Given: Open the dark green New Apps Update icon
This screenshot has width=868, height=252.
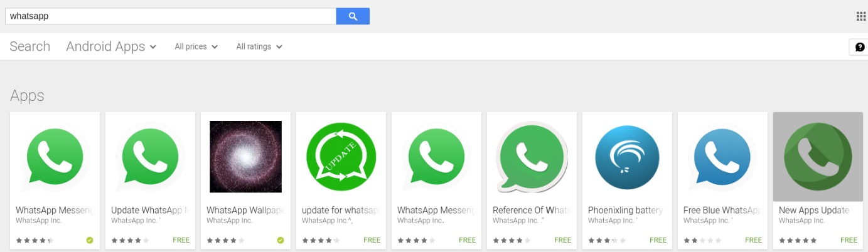Looking at the screenshot, I should (818, 157).
